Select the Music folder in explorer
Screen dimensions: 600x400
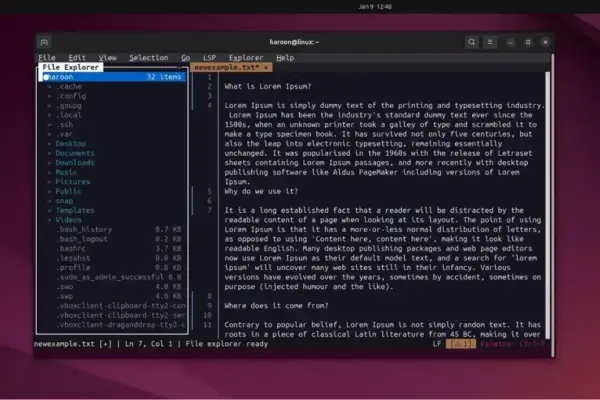point(66,172)
